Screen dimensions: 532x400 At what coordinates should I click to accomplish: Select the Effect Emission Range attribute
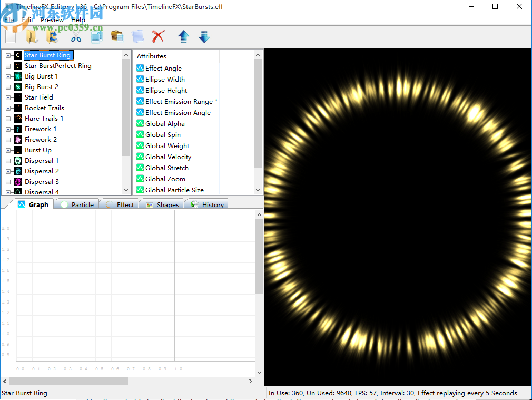[x=179, y=101]
